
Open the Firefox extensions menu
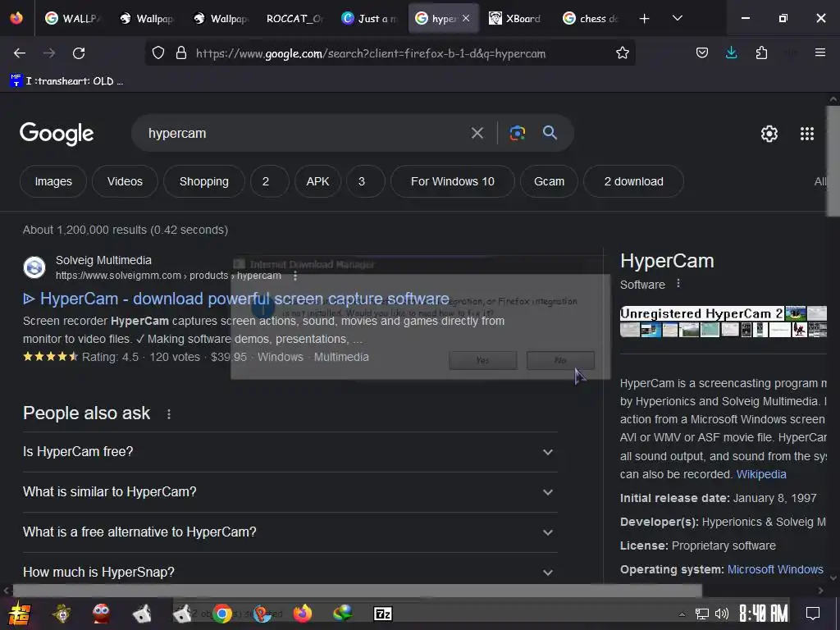[x=761, y=53]
